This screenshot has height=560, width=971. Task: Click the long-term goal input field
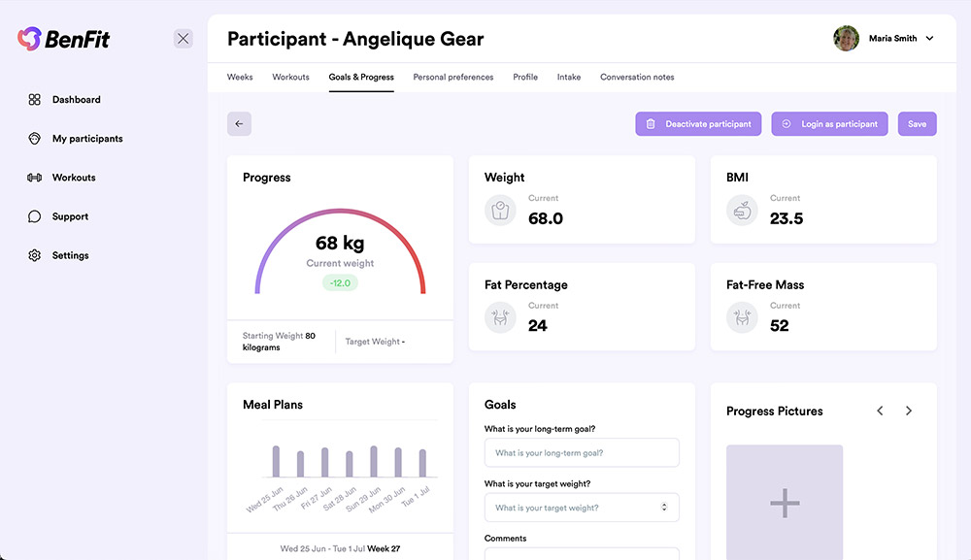[x=581, y=453]
